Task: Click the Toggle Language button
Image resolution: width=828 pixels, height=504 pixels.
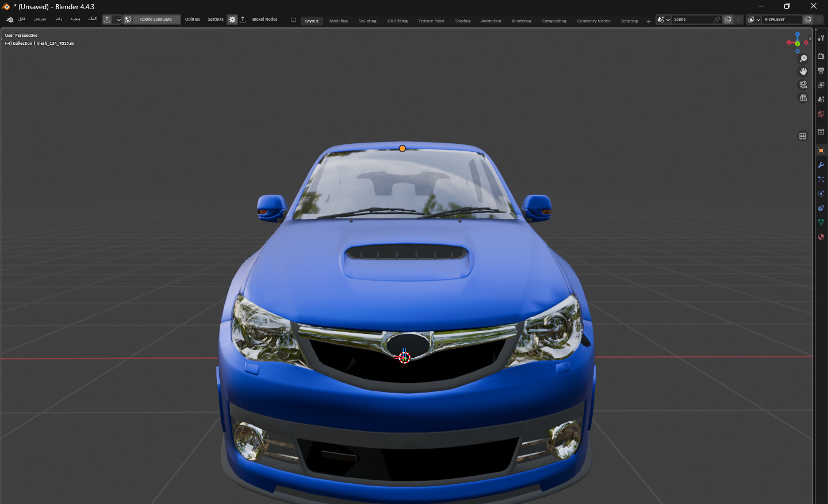Action: tap(156, 20)
